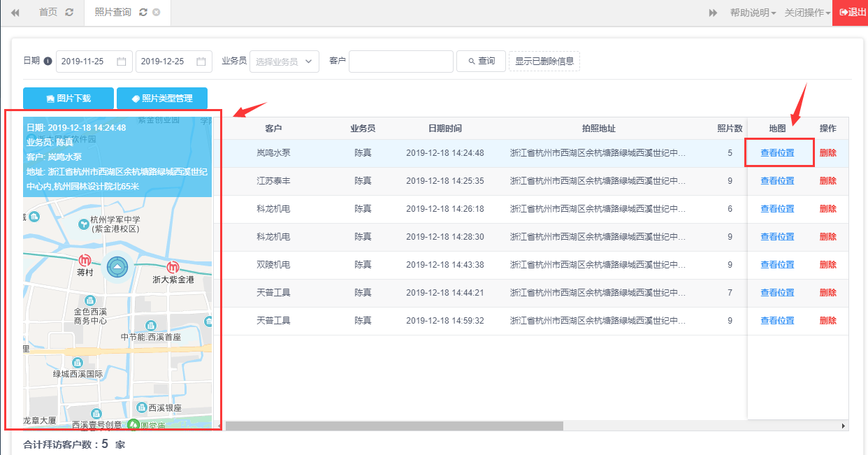This screenshot has width=868, height=455.
Task: Click the scrollbar right arrow under the table
Action: (x=844, y=426)
